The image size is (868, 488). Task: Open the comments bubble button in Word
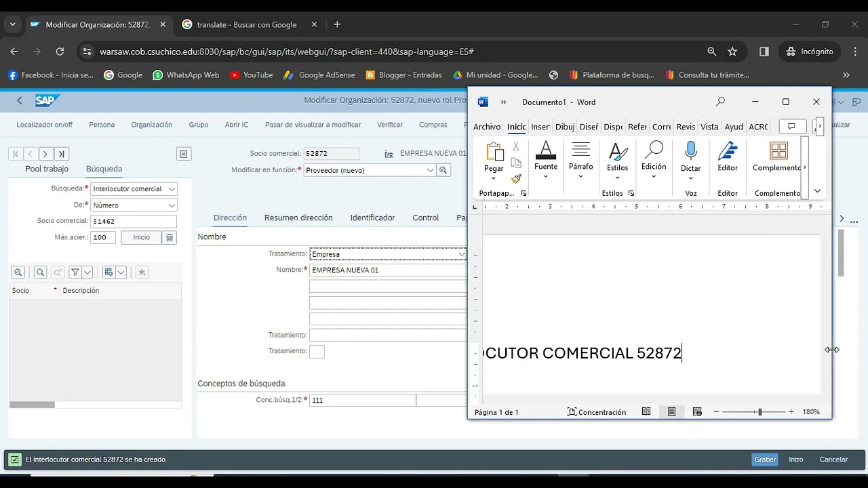(791, 126)
